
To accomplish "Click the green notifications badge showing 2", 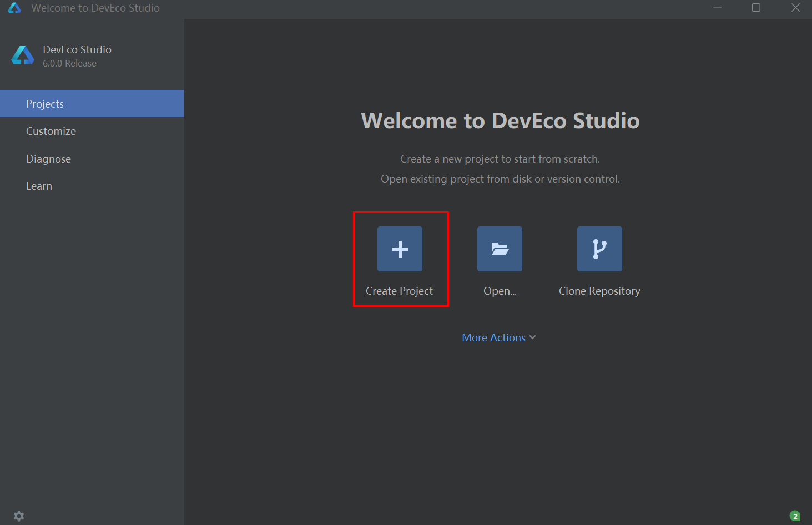I will pos(795,516).
